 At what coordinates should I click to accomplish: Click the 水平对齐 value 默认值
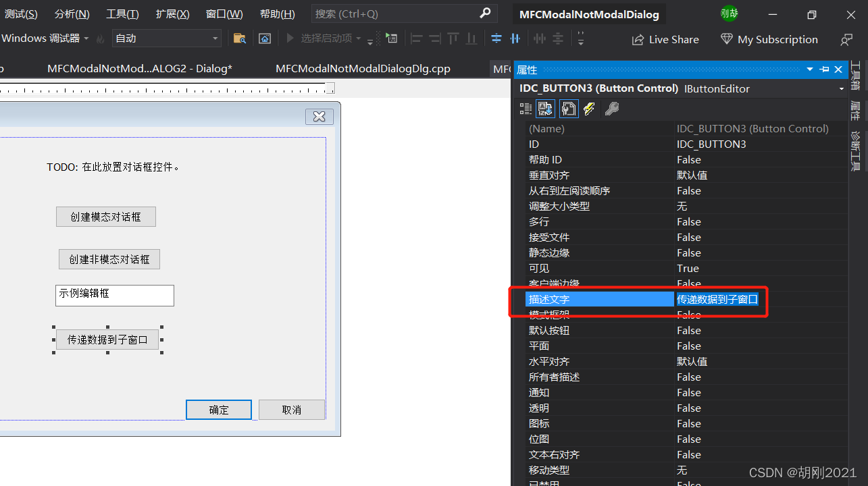click(x=692, y=362)
